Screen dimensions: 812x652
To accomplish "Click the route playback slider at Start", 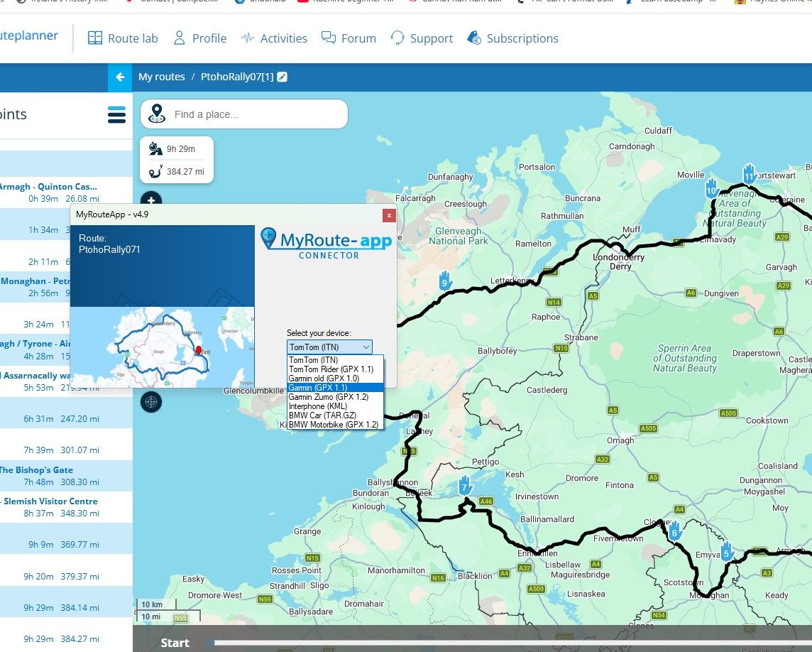I will click(x=209, y=643).
